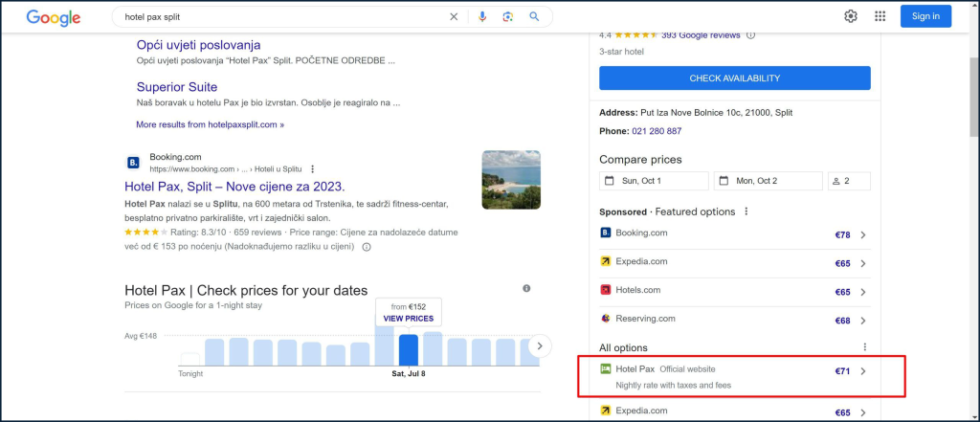Viewport: 980px width, 422px height.
Task: Open the guest count selector
Action: click(849, 181)
